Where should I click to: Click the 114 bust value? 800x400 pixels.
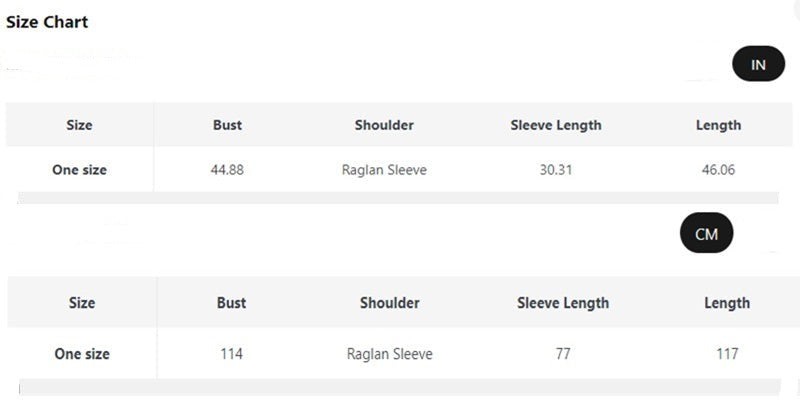pos(231,354)
